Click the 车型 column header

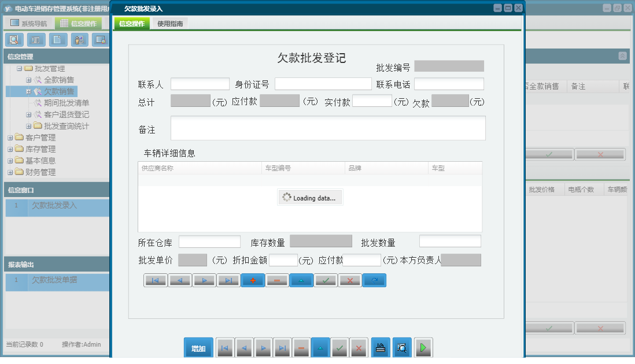tap(455, 168)
